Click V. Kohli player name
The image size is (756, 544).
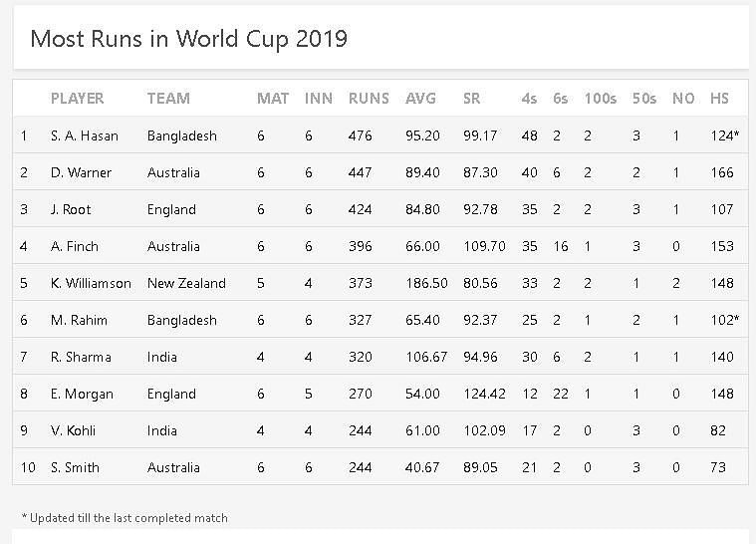click(x=76, y=430)
